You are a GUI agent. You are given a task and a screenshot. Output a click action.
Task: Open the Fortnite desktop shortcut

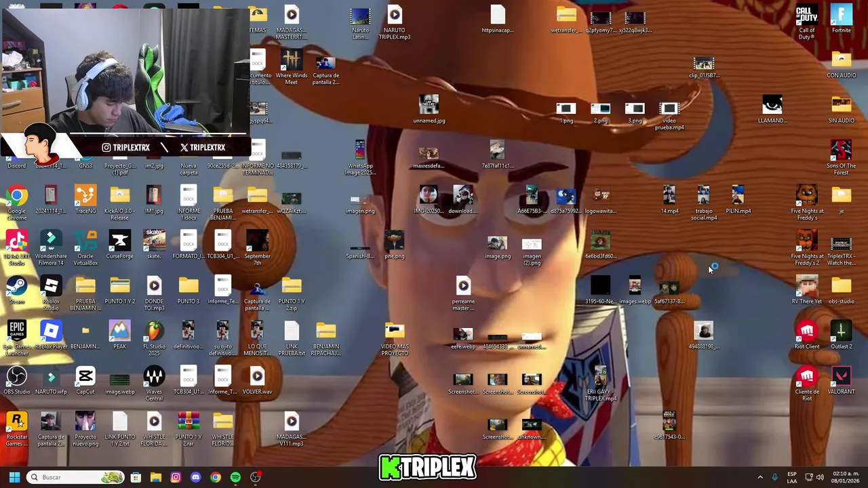coord(841,18)
